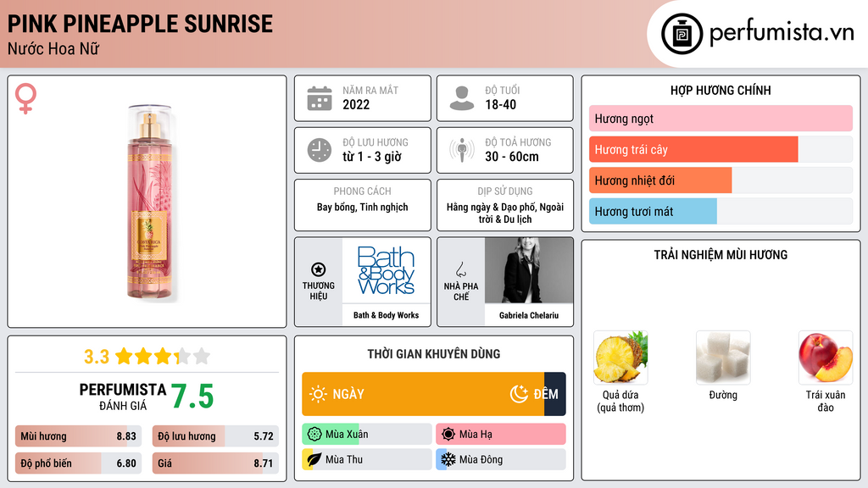Click the pink female gender symbol icon
Image resolution: width=868 pixels, height=488 pixels.
click(25, 98)
